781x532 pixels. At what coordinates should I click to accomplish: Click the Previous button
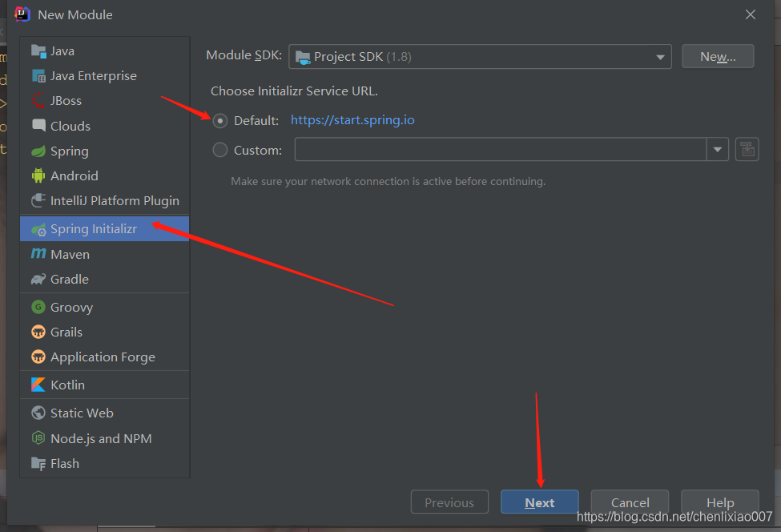[x=449, y=502]
